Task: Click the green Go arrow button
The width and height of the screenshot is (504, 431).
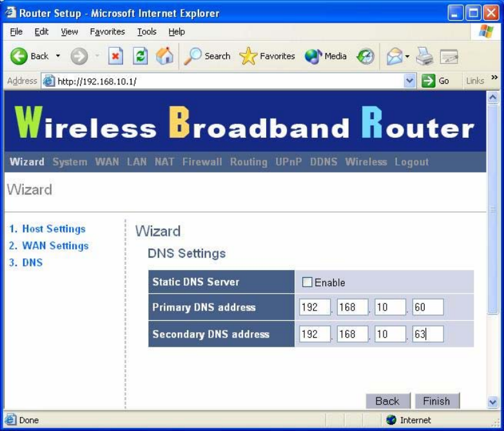Action: pyautogui.click(x=429, y=81)
